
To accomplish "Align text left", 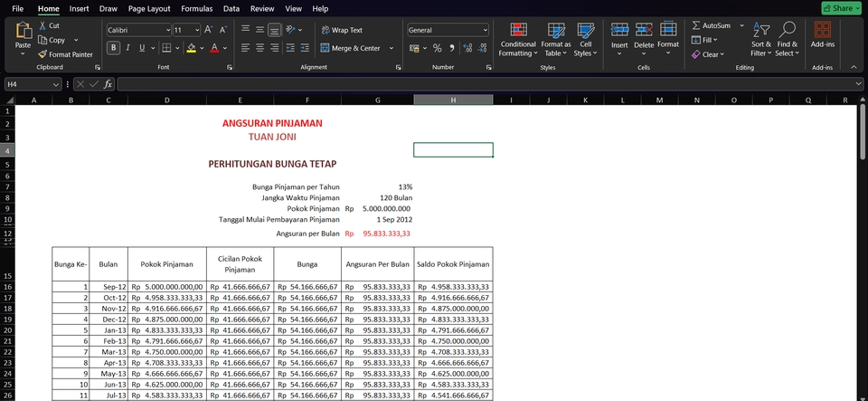I will [245, 48].
